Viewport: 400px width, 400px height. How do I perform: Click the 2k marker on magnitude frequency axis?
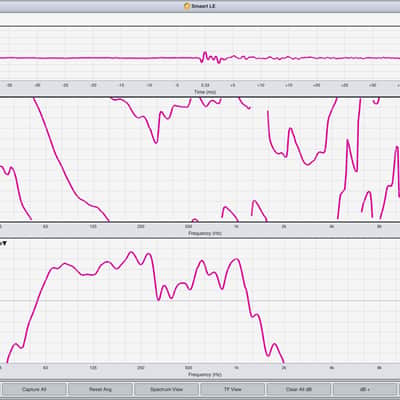(284, 368)
